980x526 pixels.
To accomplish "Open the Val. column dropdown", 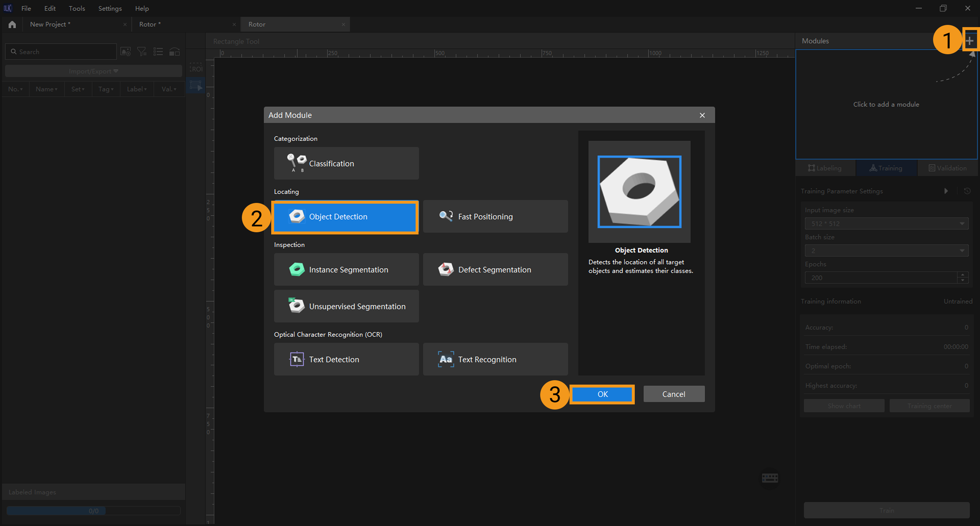I will [x=169, y=89].
